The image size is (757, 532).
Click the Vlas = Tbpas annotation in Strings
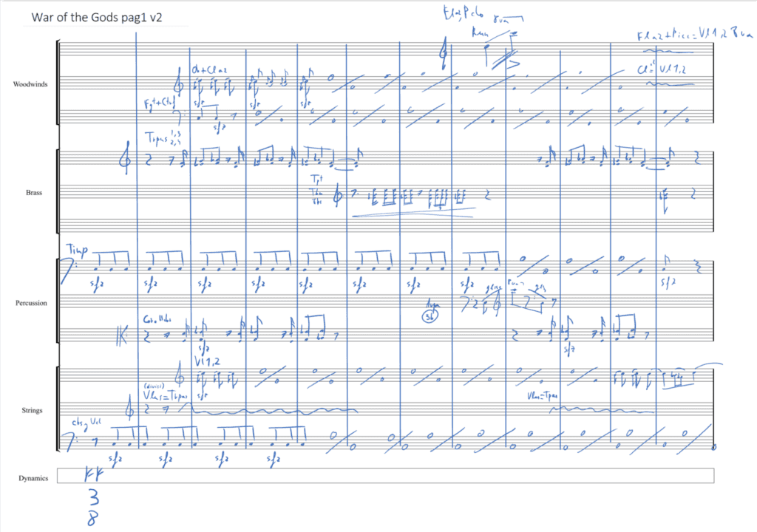[165, 395]
